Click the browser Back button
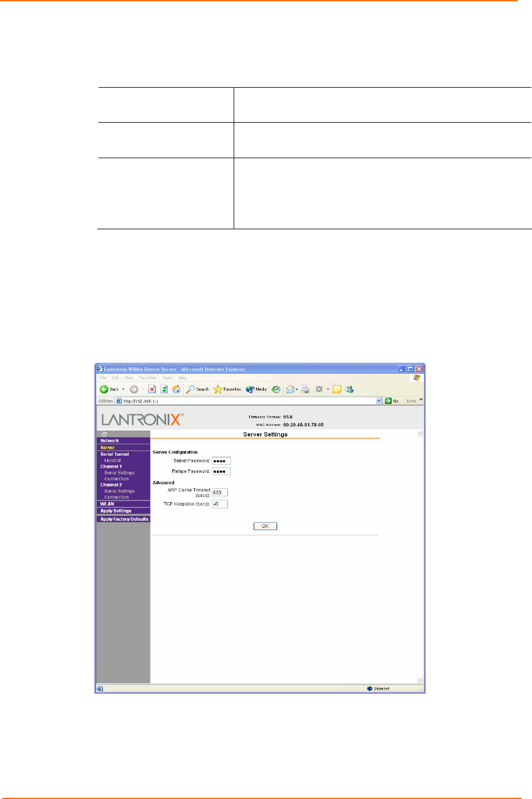 tap(109, 389)
